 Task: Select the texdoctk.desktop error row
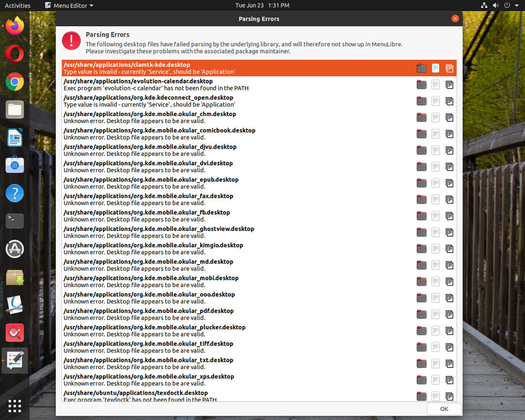[x=259, y=395]
